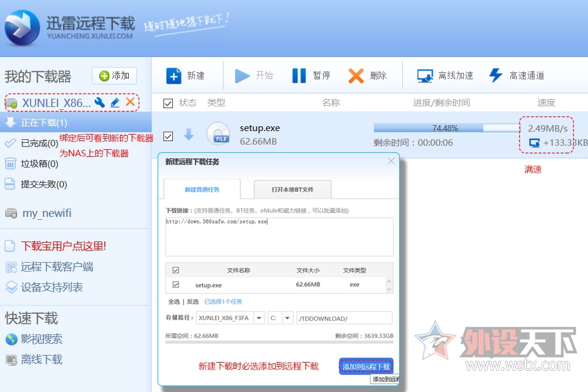Click the setup.exe task name
The image size is (588, 392).
[x=260, y=128]
